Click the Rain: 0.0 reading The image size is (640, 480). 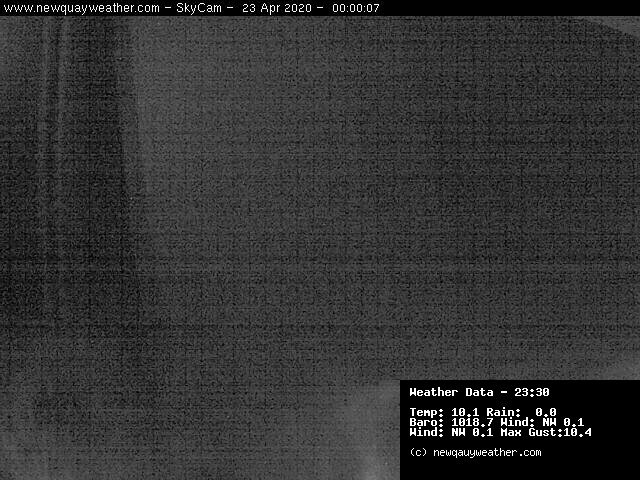click(521, 412)
